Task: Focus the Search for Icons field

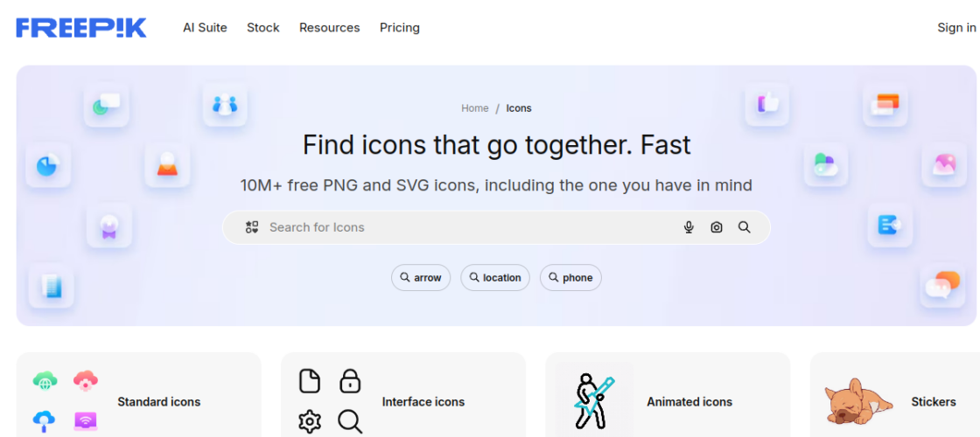Action: point(464,227)
